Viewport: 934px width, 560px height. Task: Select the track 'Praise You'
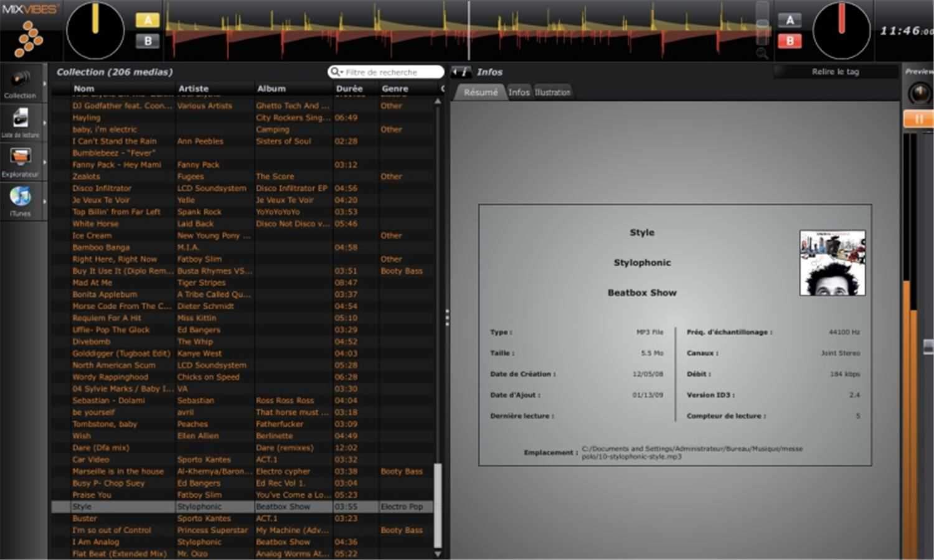[243, 495]
